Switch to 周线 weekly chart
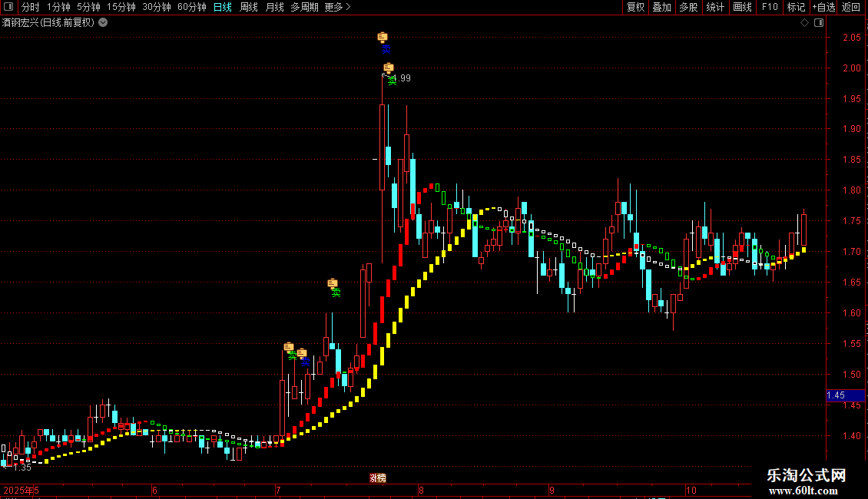 249,7
